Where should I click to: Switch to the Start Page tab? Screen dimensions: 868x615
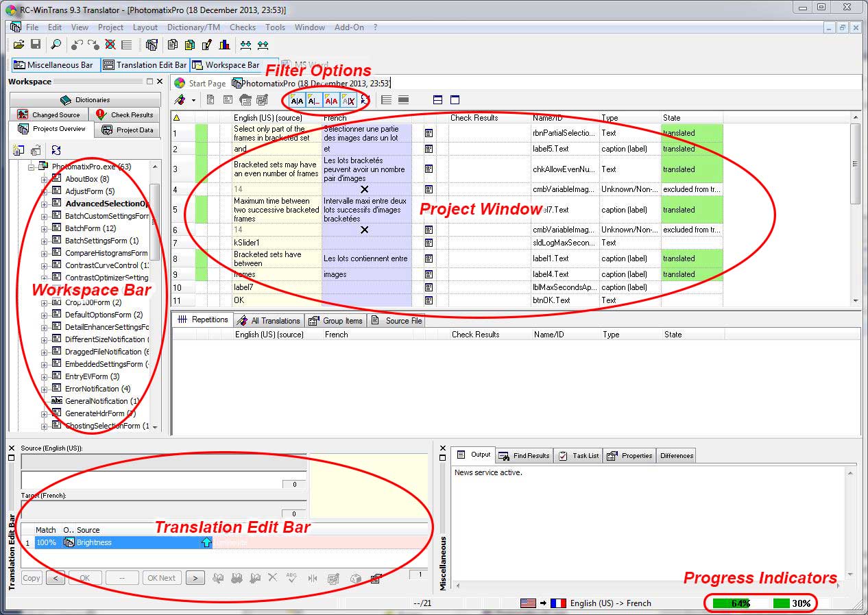pyautogui.click(x=200, y=83)
